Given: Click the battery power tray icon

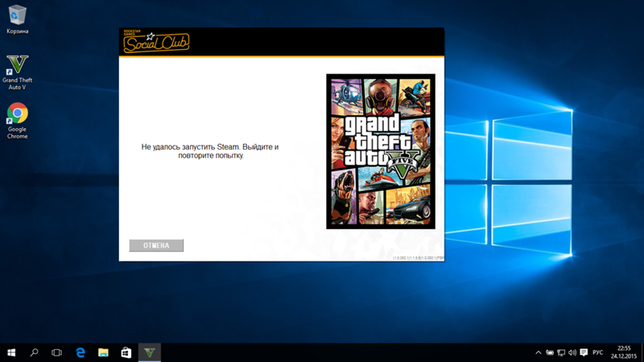Looking at the screenshot, I should 550,352.
